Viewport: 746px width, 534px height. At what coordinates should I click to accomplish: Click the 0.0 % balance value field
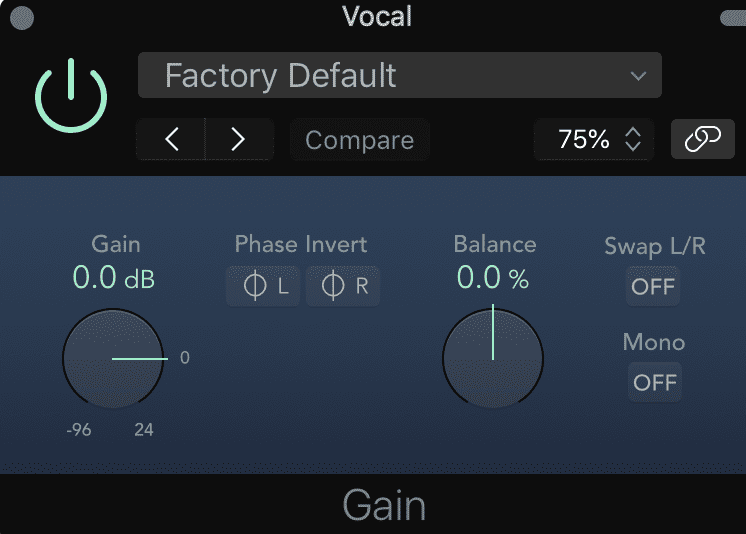click(x=493, y=278)
